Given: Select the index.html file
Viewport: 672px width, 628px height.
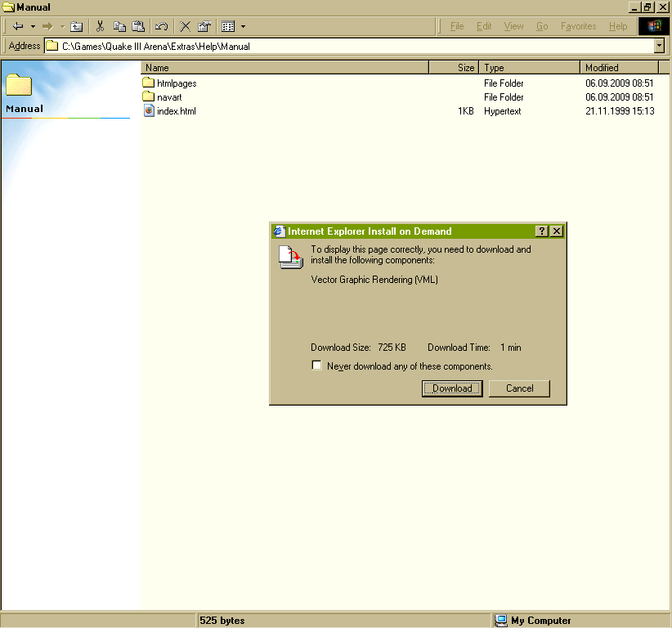Looking at the screenshot, I should (176, 111).
